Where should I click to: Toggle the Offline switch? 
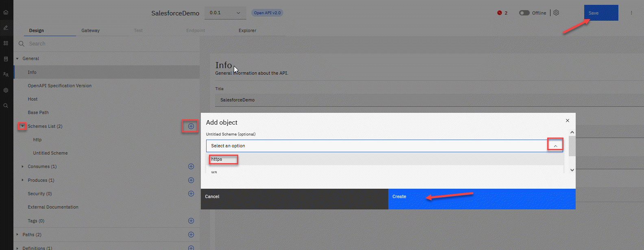click(x=524, y=13)
